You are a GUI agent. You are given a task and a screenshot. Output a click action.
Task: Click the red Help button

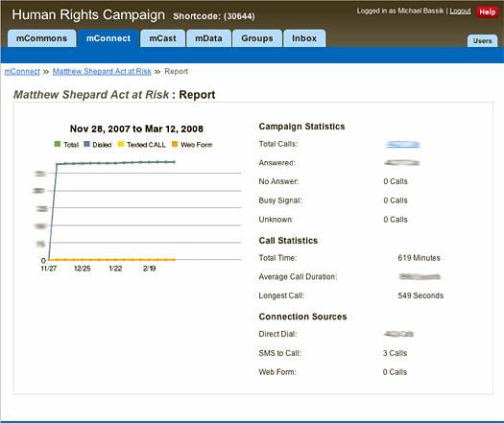(x=488, y=12)
